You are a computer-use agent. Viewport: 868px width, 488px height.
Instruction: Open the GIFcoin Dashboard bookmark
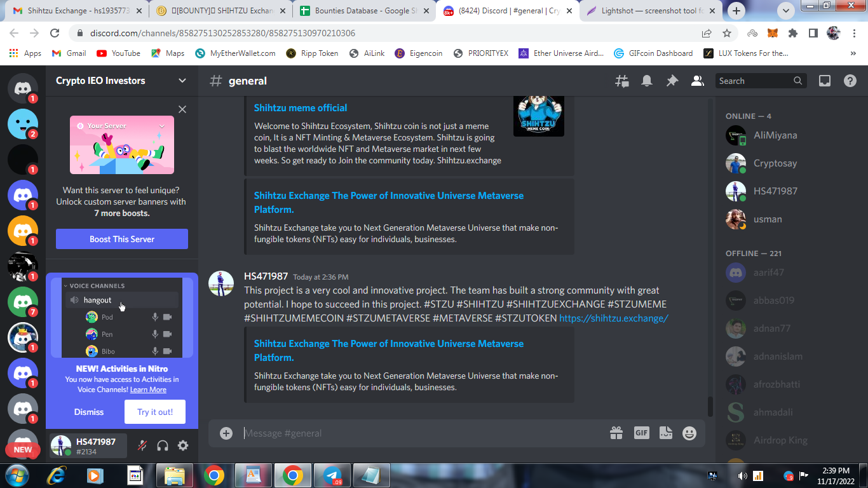coord(653,53)
